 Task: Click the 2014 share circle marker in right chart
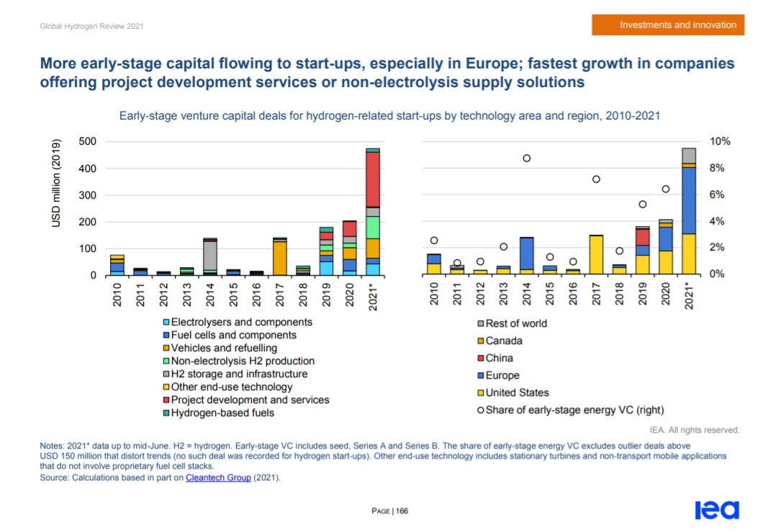pyautogui.click(x=527, y=158)
